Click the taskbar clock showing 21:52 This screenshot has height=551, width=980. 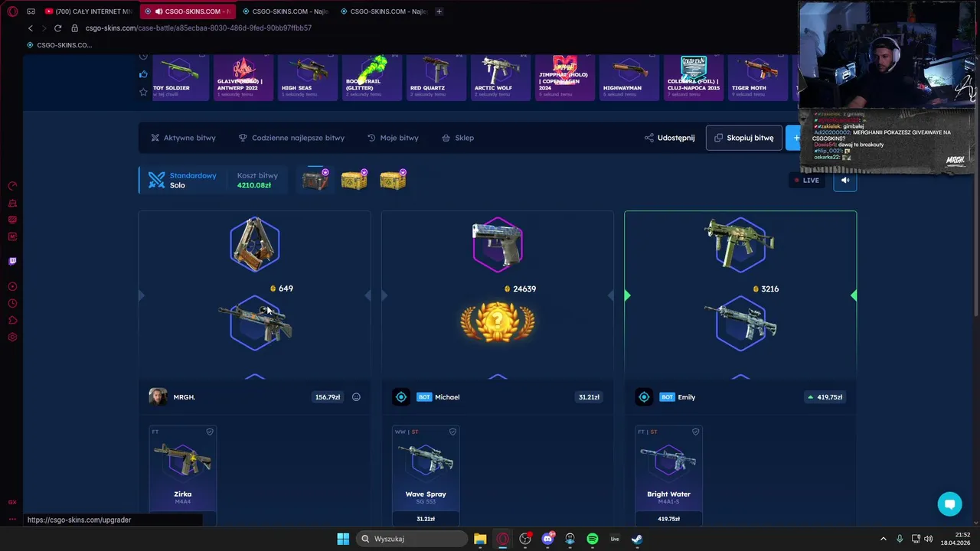(x=955, y=539)
